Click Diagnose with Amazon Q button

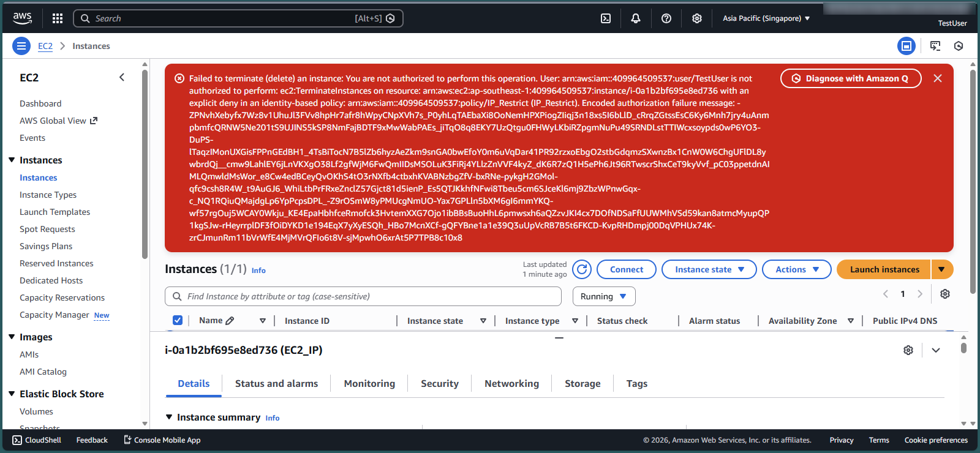(x=851, y=78)
